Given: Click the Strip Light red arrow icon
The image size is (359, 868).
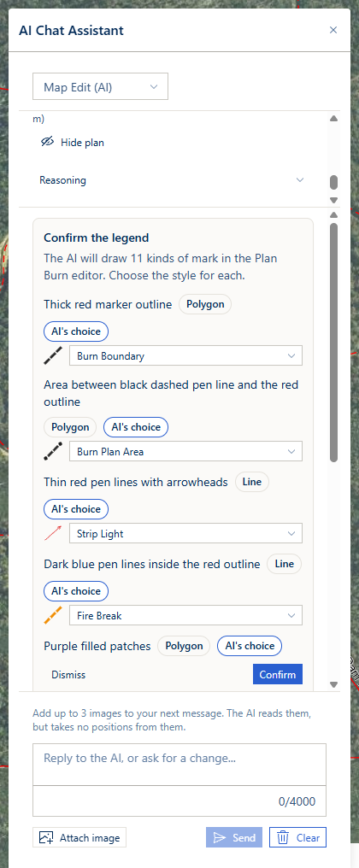Looking at the screenshot, I should pos(53,534).
